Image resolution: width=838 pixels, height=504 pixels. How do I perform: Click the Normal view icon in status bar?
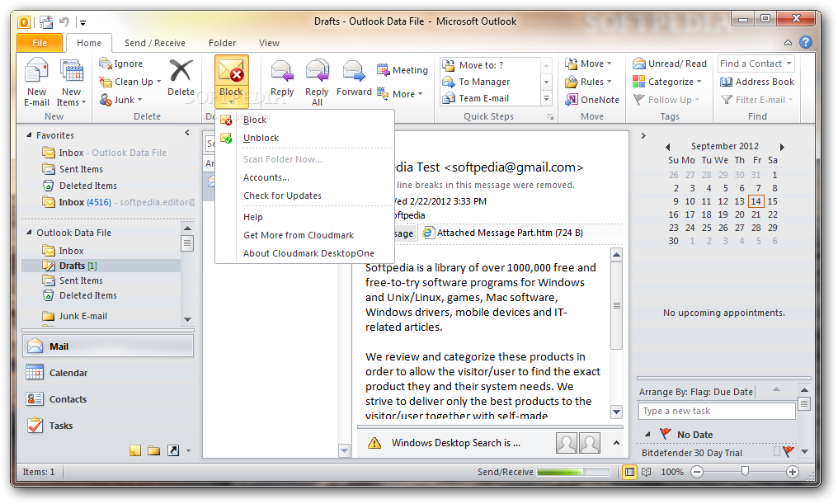click(629, 472)
